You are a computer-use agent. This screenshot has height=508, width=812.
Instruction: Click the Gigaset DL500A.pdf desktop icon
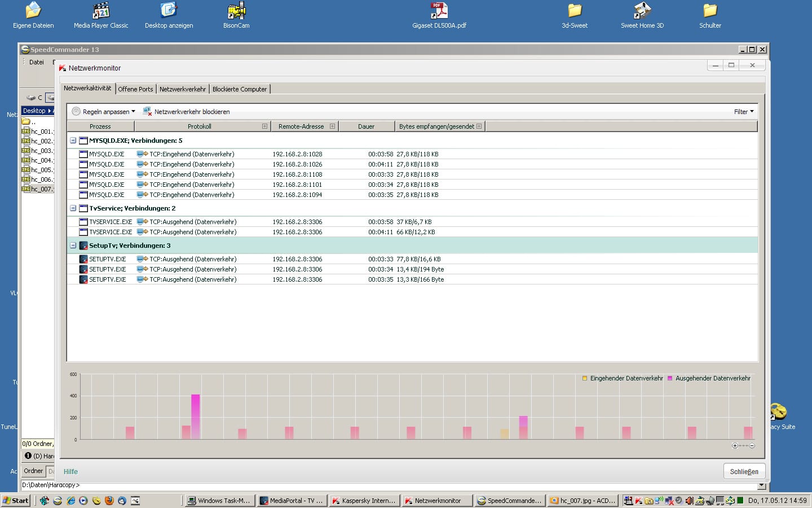pos(439,11)
